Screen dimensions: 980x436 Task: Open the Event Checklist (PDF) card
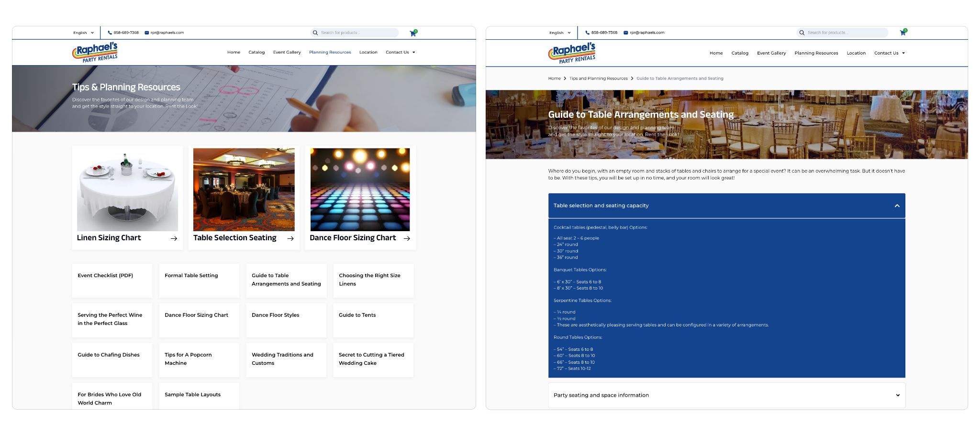click(112, 280)
